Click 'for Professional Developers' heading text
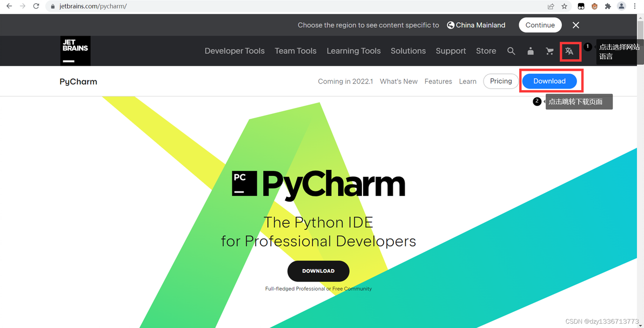The image size is (644, 328). [x=318, y=241]
